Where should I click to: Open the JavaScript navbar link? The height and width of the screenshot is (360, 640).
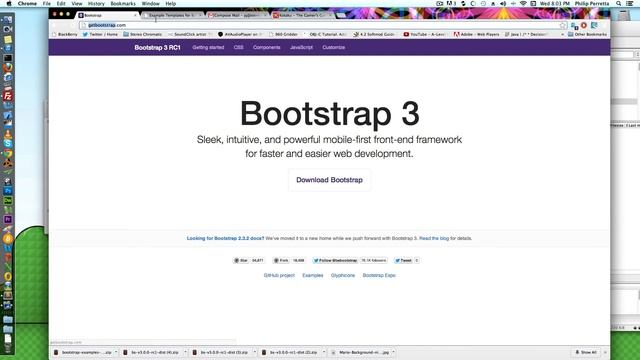pos(301,47)
